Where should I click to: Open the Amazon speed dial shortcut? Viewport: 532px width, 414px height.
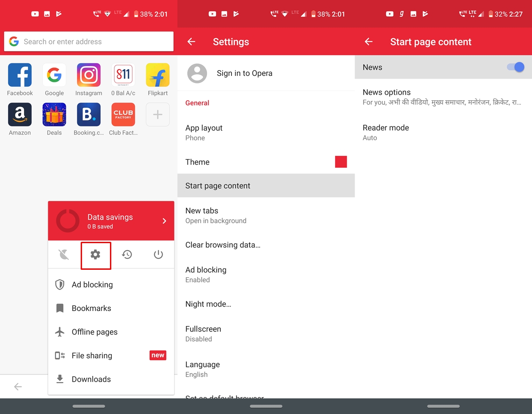point(20,114)
